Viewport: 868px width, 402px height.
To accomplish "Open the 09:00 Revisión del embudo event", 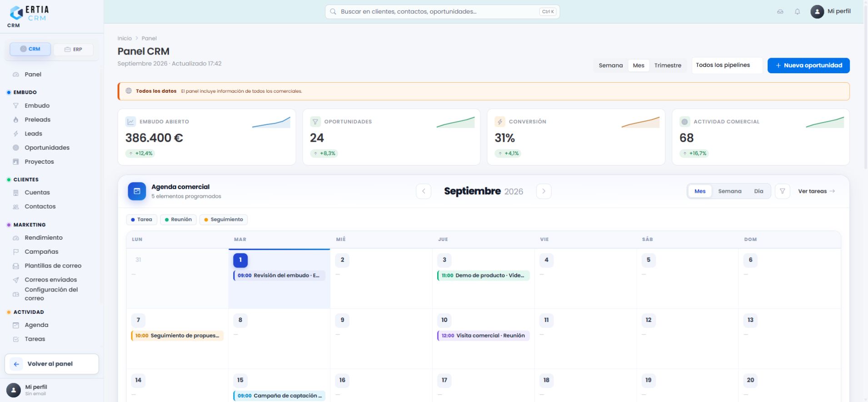I will (279, 276).
